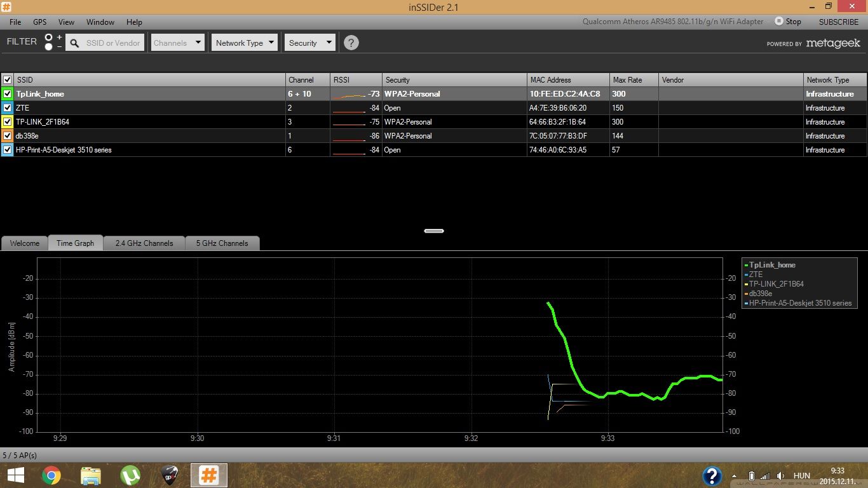Click the blue help icon in system tray

click(712, 476)
